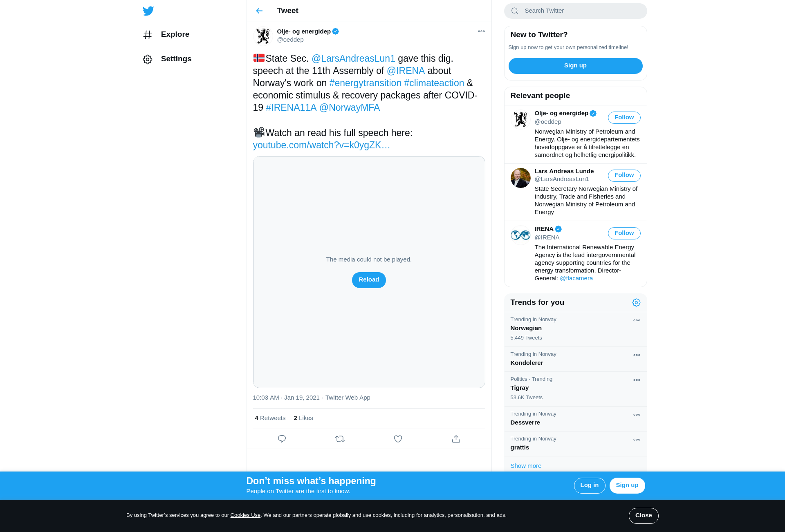Expand trends with Show more

(x=526, y=466)
